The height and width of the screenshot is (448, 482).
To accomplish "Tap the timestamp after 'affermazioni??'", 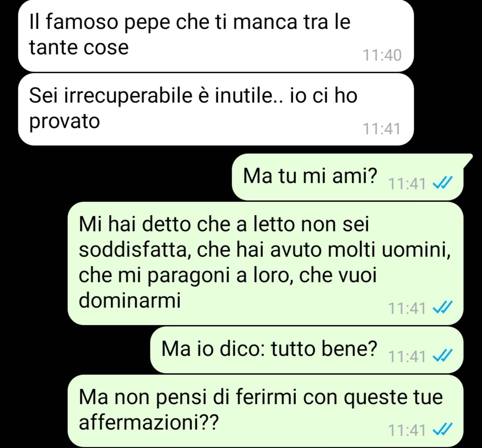I will (x=407, y=430).
